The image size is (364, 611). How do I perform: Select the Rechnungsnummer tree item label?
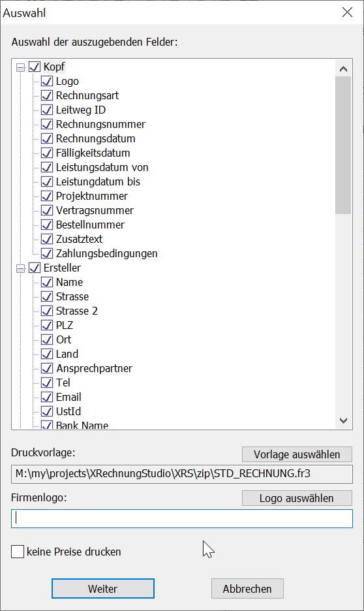100,124
